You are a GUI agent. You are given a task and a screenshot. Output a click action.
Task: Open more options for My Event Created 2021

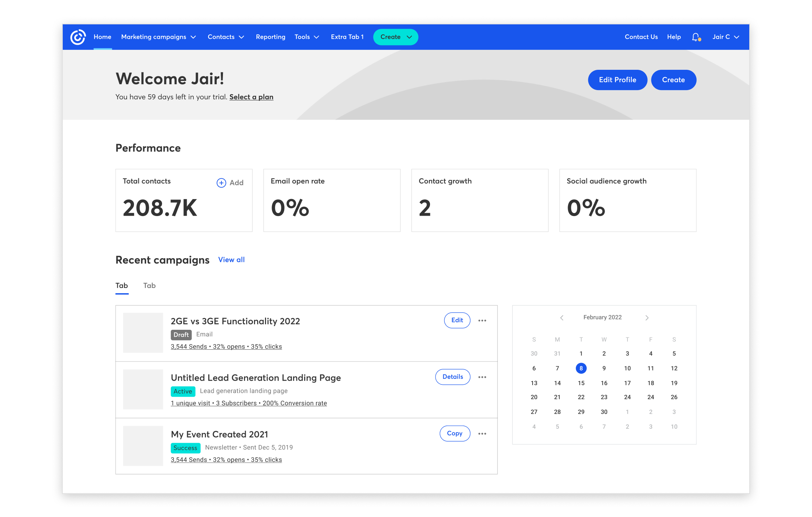click(482, 434)
